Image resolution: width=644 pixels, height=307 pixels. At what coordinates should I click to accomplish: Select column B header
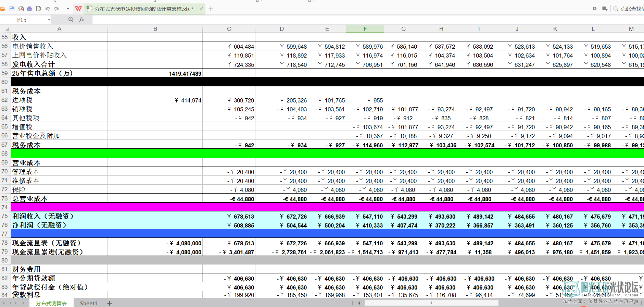pyautogui.click(x=155, y=29)
